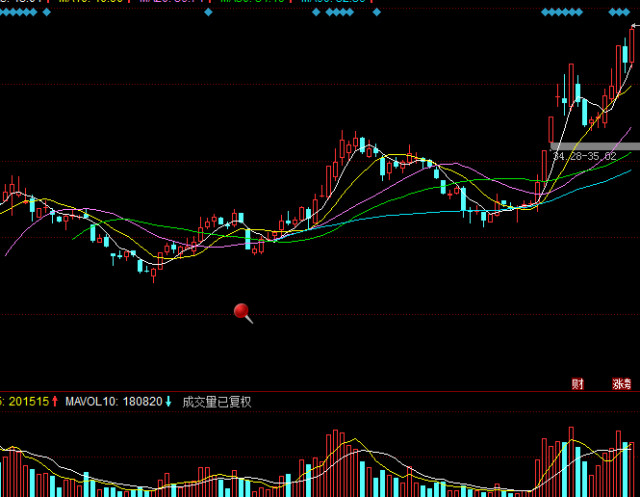Select the tall red candlestick at the far right
Viewport: 640px width, 497px height.
[632, 45]
